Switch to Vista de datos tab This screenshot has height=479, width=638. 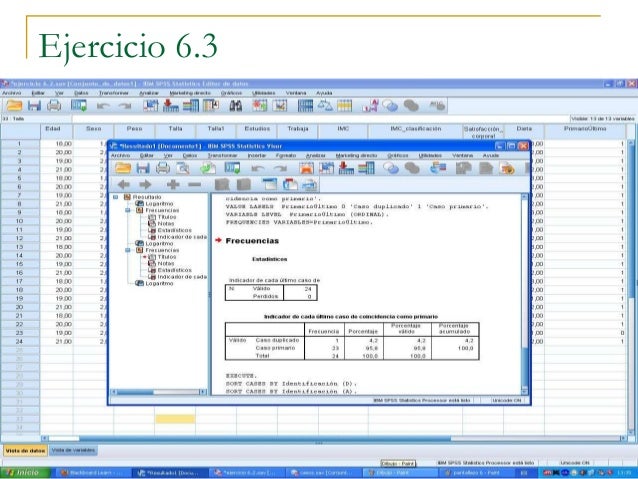coord(25,451)
